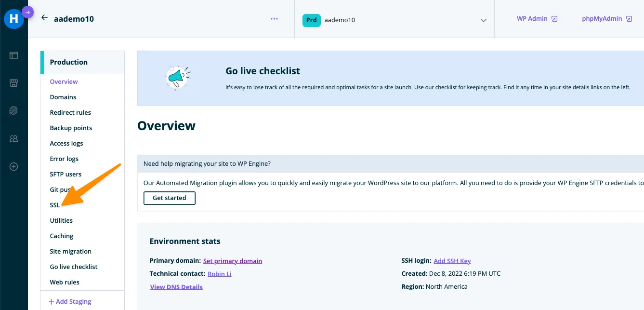The height and width of the screenshot is (310, 644).
Task: Open Utilities in the sidebar
Action: pyautogui.click(x=61, y=220)
